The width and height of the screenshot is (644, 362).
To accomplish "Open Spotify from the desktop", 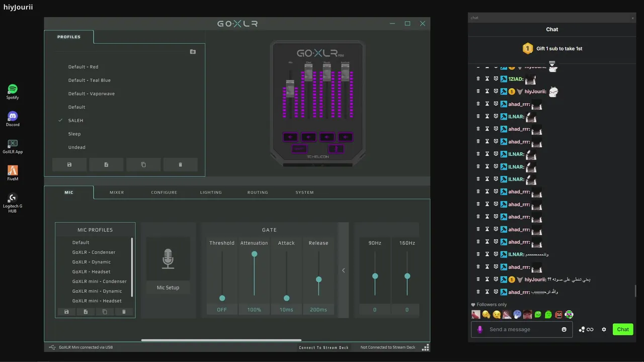I will point(13,92).
